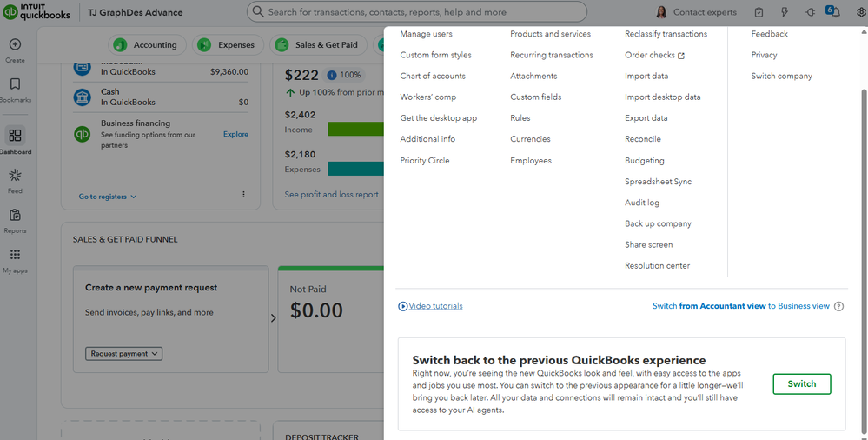The image size is (868, 440).
Task: Open the Reports sidebar icon
Action: 15,215
